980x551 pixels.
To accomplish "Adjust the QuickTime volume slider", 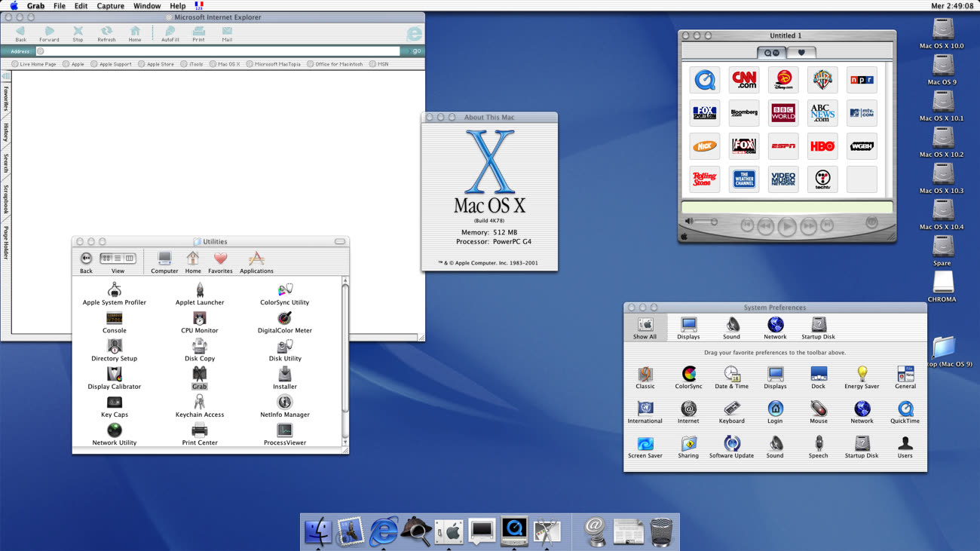I will coord(705,222).
